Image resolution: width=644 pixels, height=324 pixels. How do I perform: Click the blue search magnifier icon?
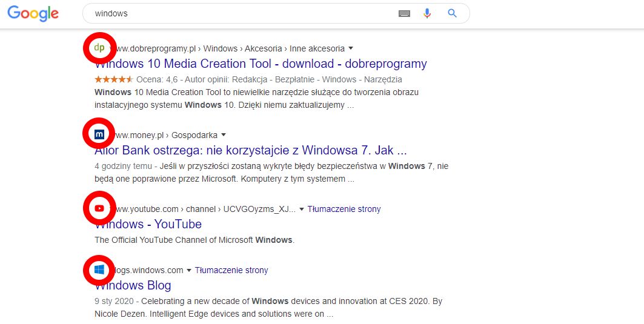click(x=452, y=13)
